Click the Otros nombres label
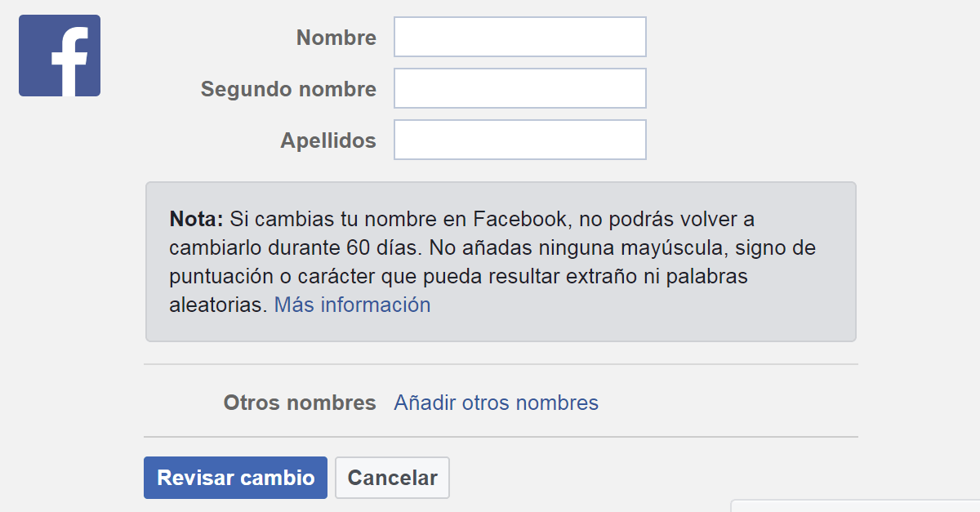This screenshot has width=980, height=512. pos(300,403)
